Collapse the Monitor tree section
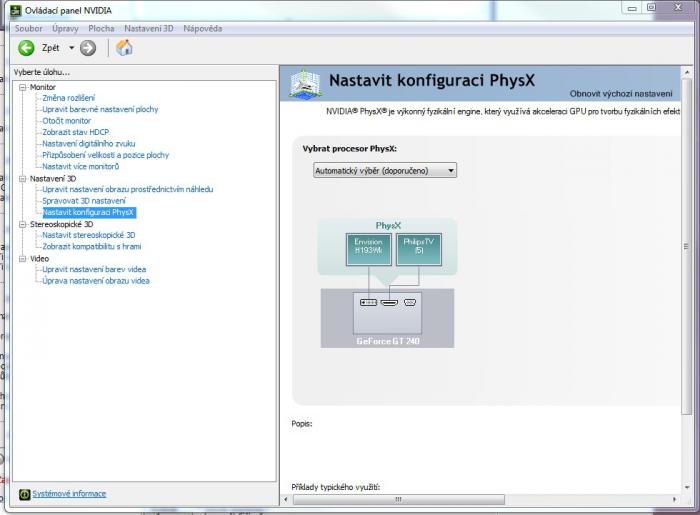 coord(22,87)
